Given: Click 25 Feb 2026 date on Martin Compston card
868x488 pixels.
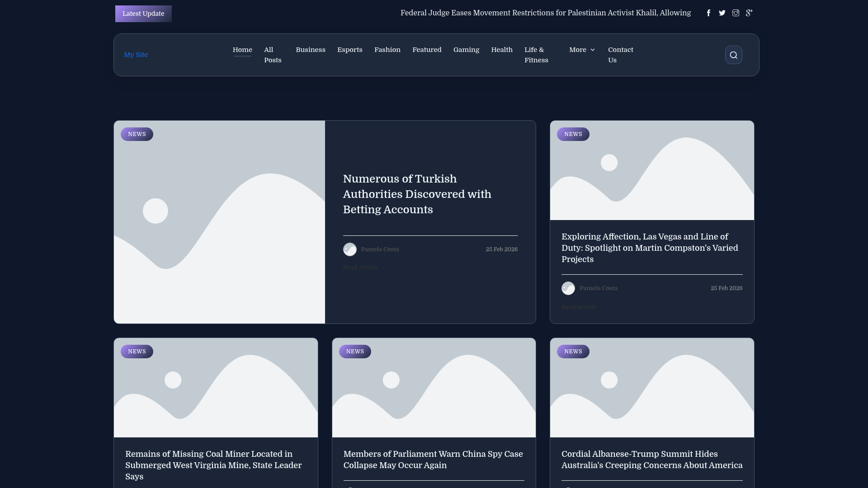Looking at the screenshot, I should [726, 288].
